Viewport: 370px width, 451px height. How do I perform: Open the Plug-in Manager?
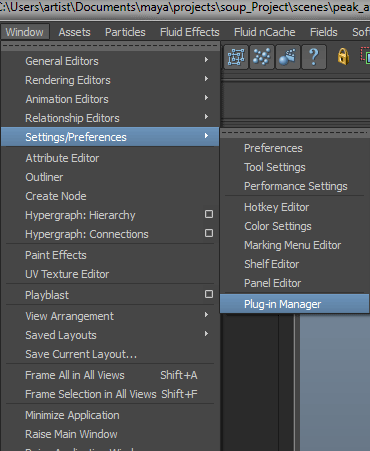pyautogui.click(x=295, y=304)
